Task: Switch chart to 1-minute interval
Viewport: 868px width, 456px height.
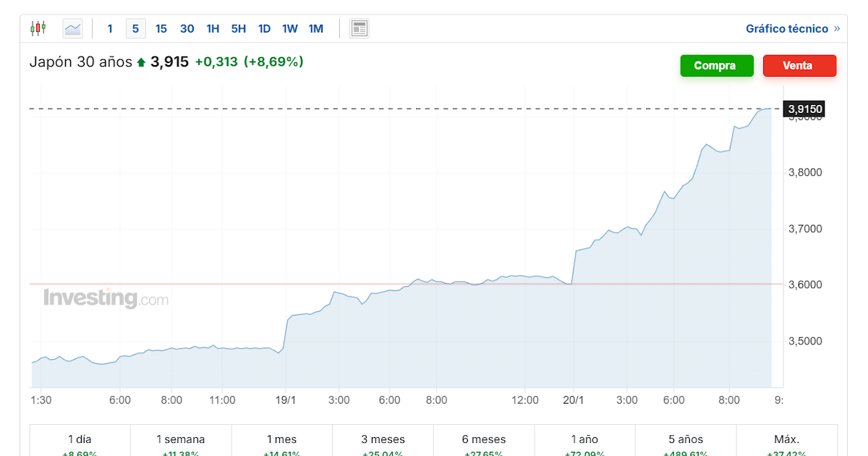Action: tap(110, 29)
